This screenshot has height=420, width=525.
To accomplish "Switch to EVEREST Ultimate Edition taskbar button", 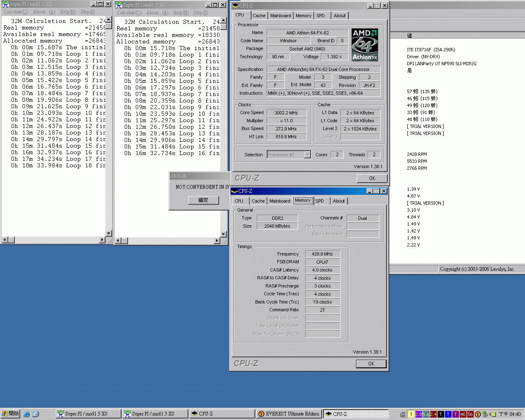I will tap(289, 414).
